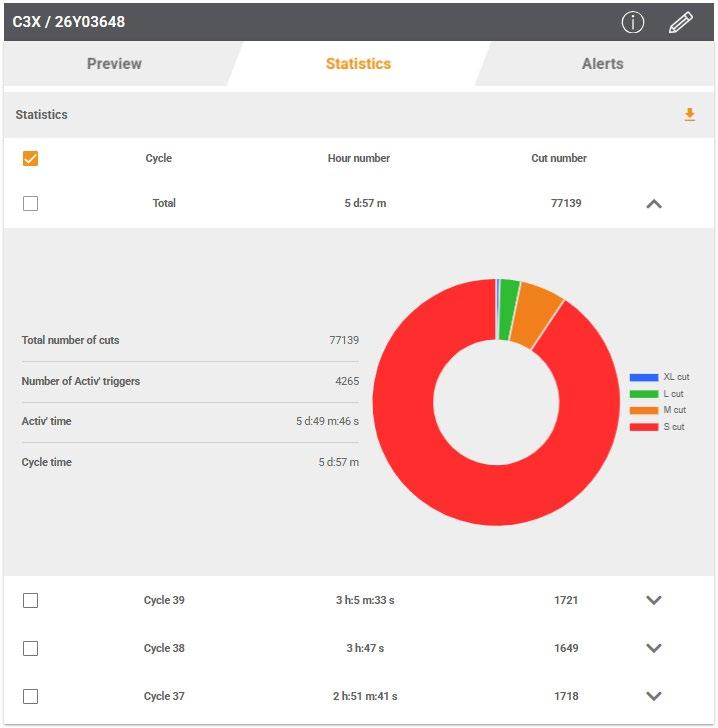Switch to the Preview tab
The width and height of the screenshot is (718, 728).
tap(114, 64)
